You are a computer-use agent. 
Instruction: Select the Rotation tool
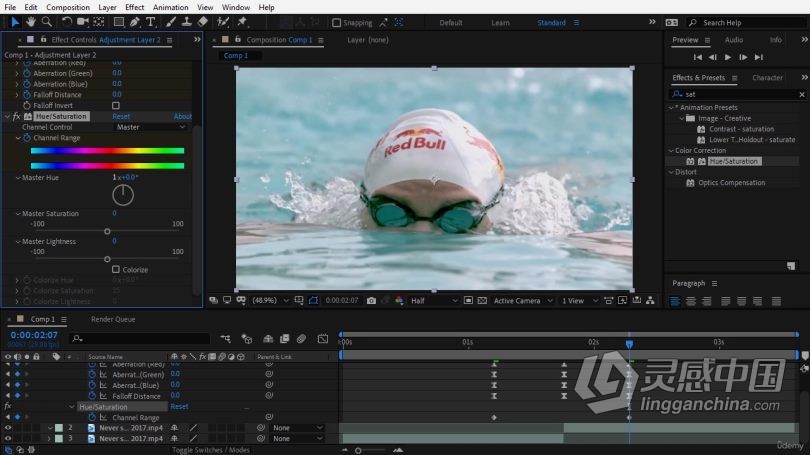coord(67,22)
